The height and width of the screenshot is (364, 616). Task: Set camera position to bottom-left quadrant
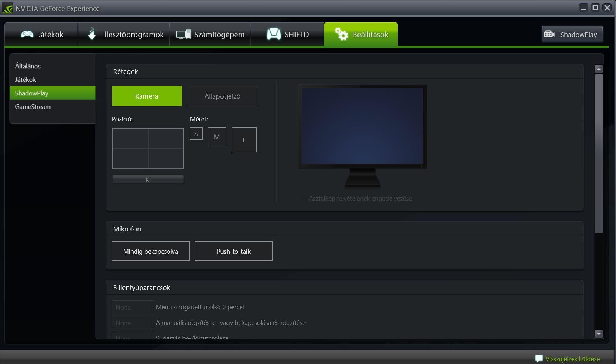130,159
